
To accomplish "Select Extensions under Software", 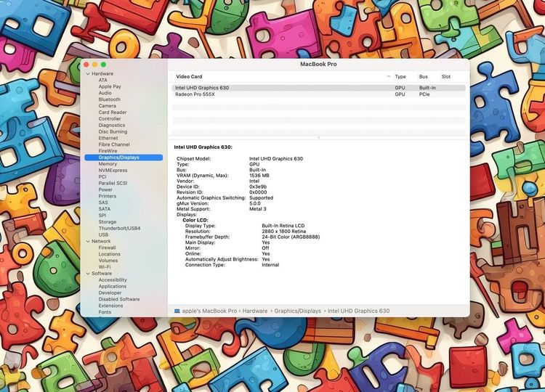I will [x=110, y=306].
